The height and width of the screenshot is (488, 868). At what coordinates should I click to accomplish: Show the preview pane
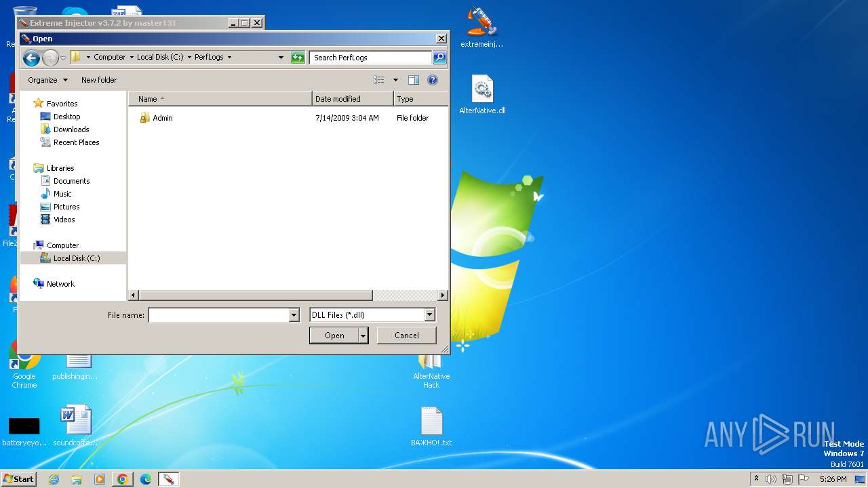pos(414,80)
